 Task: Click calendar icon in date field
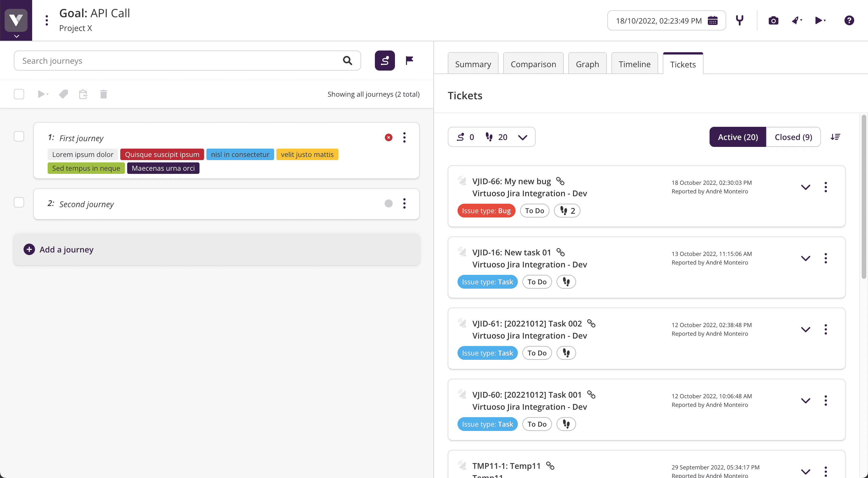(x=712, y=21)
